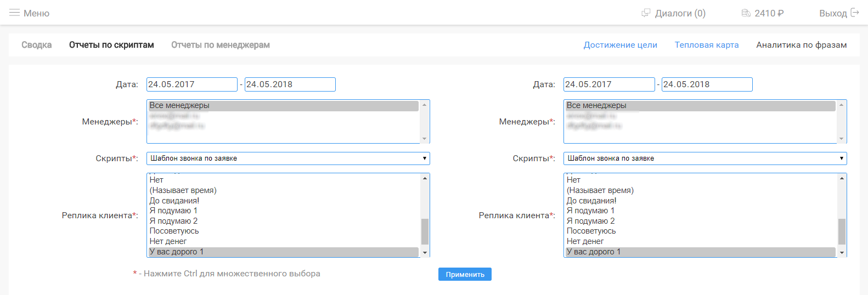Viewport: 868px width, 295px height.
Task: Select Нет денег in the right list
Action: [585, 241]
